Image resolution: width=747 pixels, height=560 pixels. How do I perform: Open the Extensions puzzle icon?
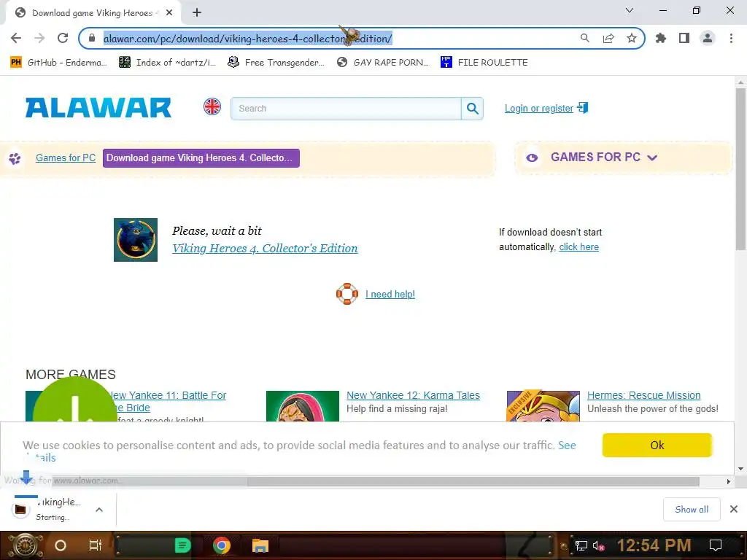pyautogui.click(x=661, y=38)
